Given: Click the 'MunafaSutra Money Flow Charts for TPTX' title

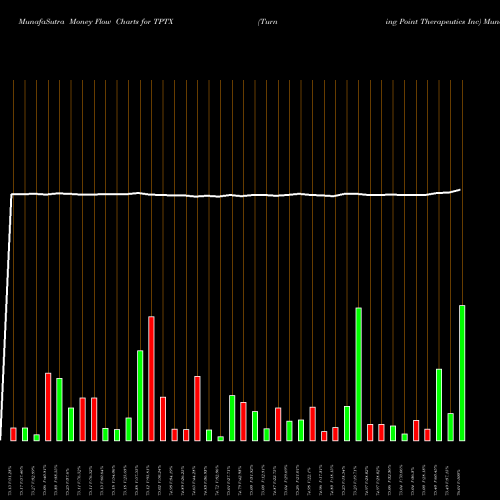Looking at the screenshot, I should 96,22.
